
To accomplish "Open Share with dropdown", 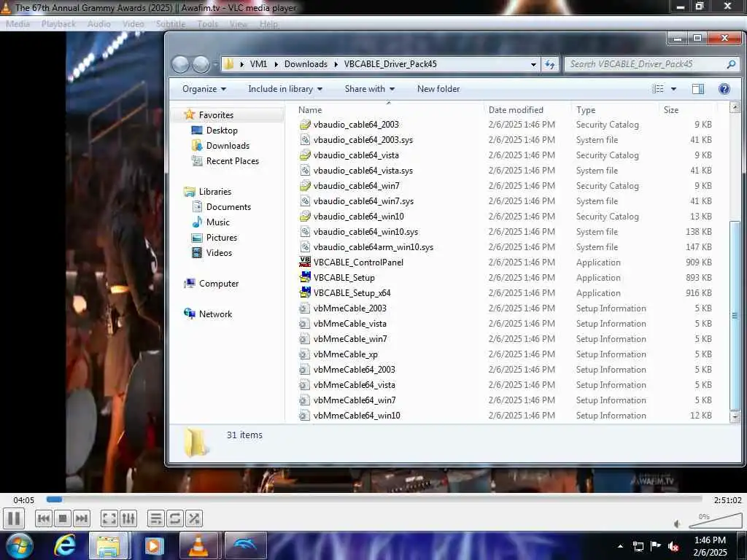I will click(x=370, y=88).
